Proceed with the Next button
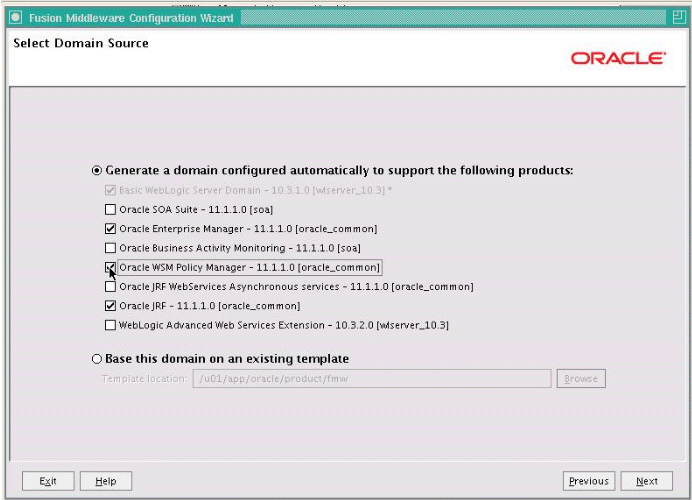 tap(647, 481)
